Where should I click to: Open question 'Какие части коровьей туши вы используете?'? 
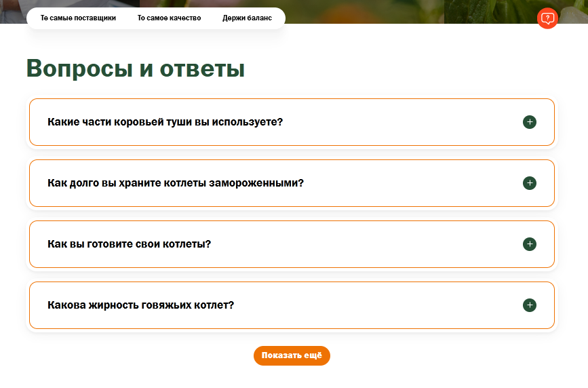tap(292, 122)
